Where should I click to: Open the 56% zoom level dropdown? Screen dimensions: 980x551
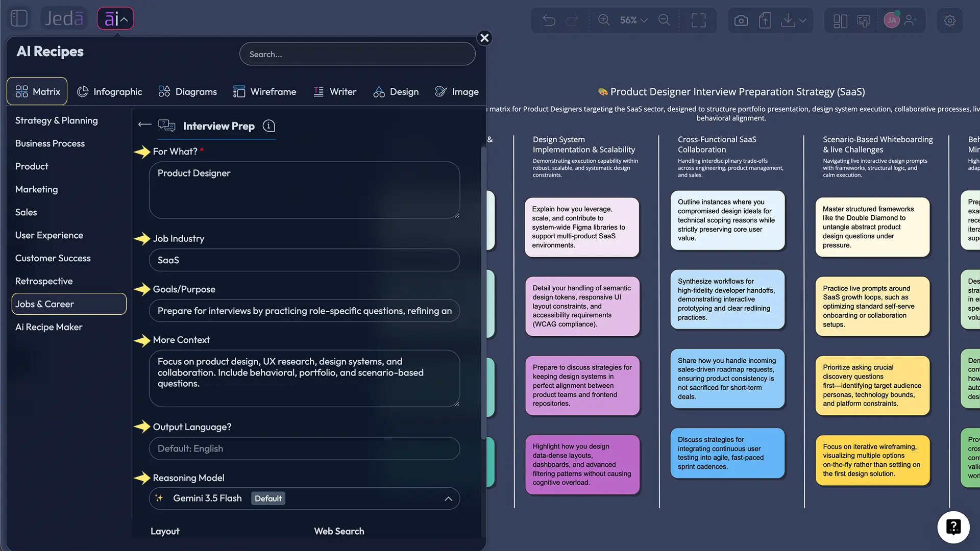[x=633, y=20]
